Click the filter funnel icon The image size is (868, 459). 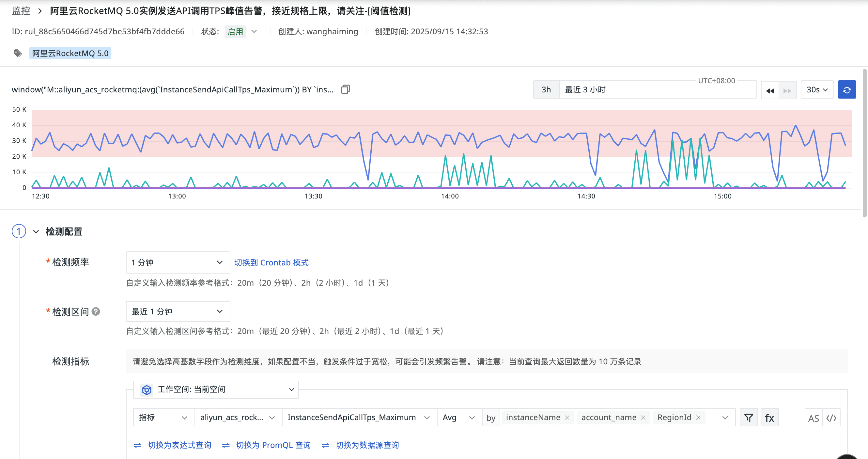pyautogui.click(x=748, y=418)
